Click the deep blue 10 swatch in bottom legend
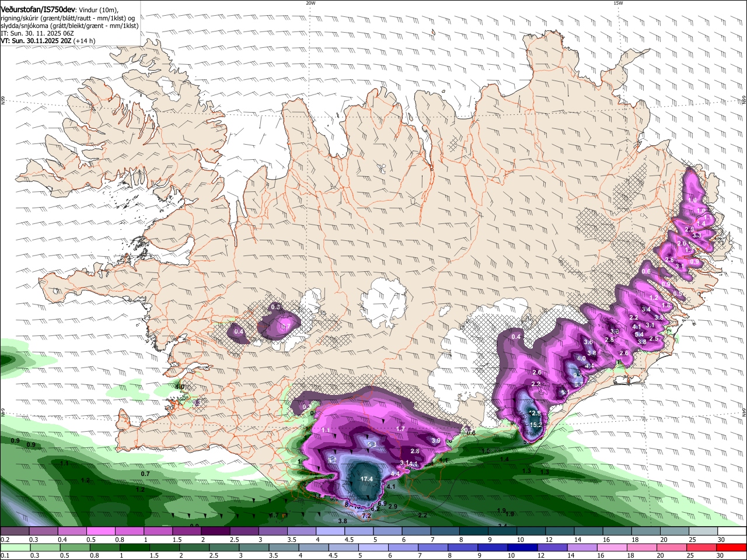 [523, 548]
